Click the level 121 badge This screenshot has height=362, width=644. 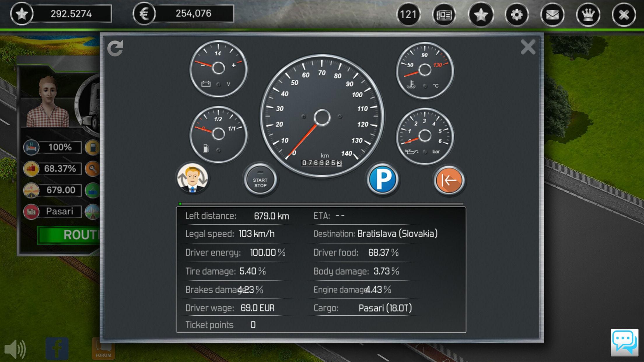pos(408,15)
